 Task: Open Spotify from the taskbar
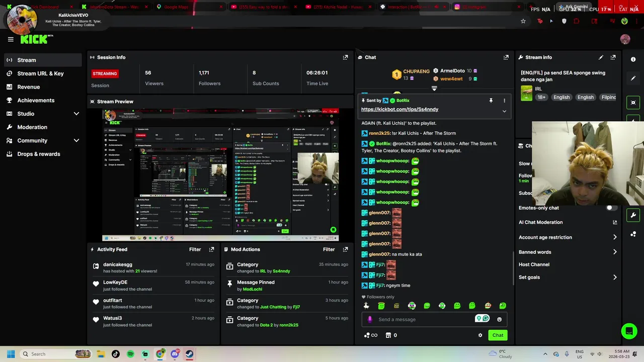(x=130, y=354)
